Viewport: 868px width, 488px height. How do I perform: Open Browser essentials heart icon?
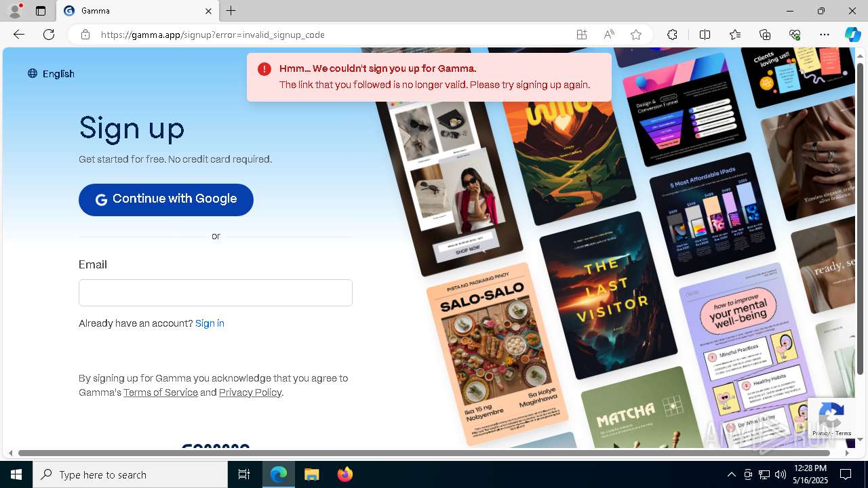[795, 35]
